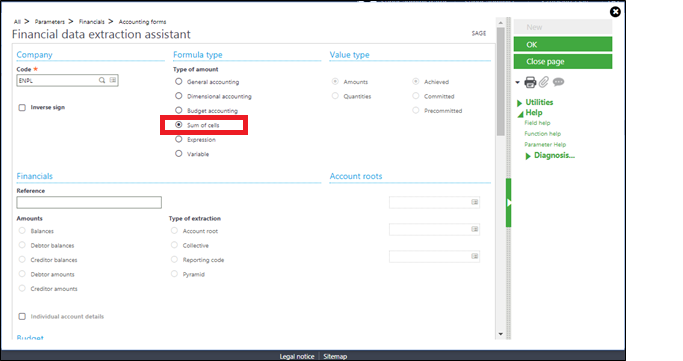This screenshot has height=361, width=683.
Task: Open selection list icon in Company Code field
Action: pos(113,80)
